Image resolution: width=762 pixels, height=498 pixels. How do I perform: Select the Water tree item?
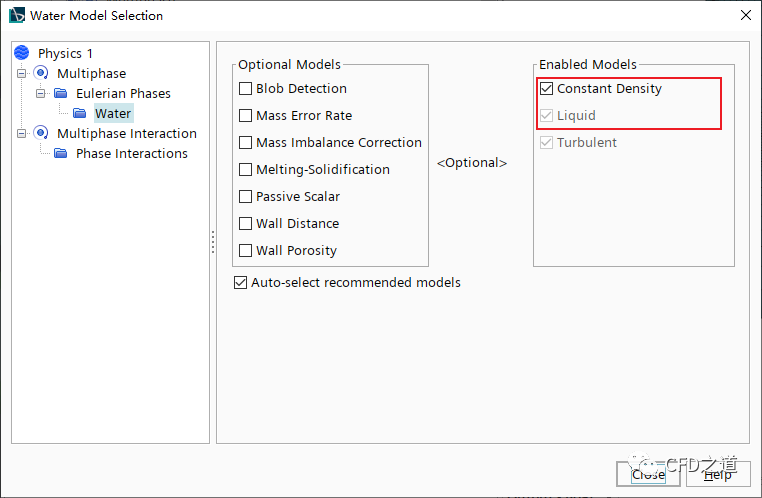(113, 113)
